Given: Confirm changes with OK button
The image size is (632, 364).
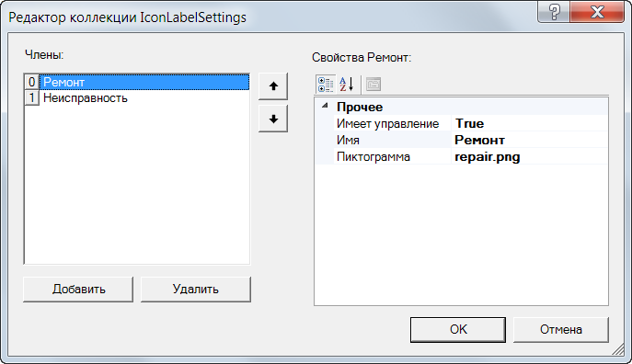Looking at the screenshot, I should pyautogui.click(x=458, y=330).
